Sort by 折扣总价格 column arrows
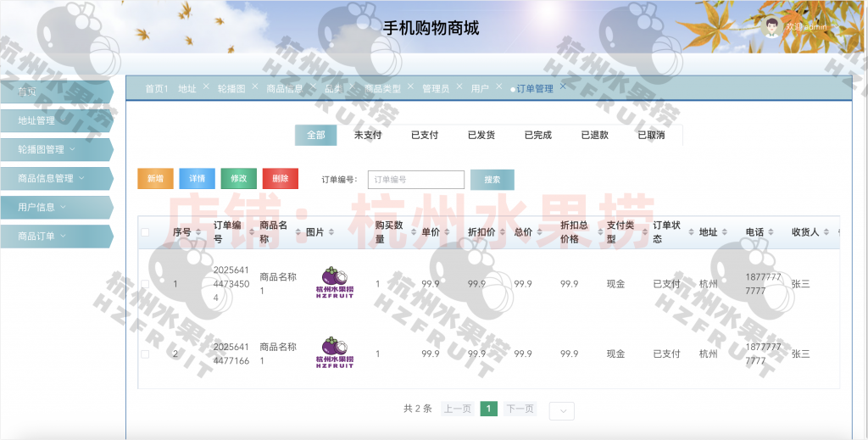Image resolution: width=868 pixels, height=440 pixels. (x=600, y=232)
